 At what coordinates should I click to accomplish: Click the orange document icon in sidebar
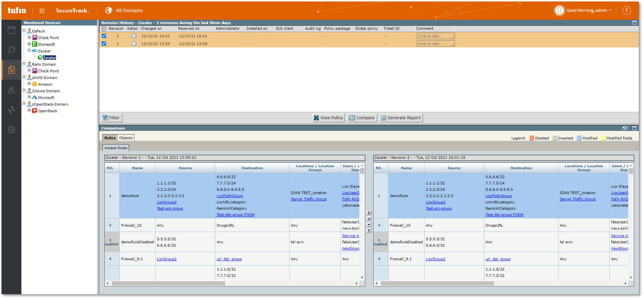click(11, 70)
